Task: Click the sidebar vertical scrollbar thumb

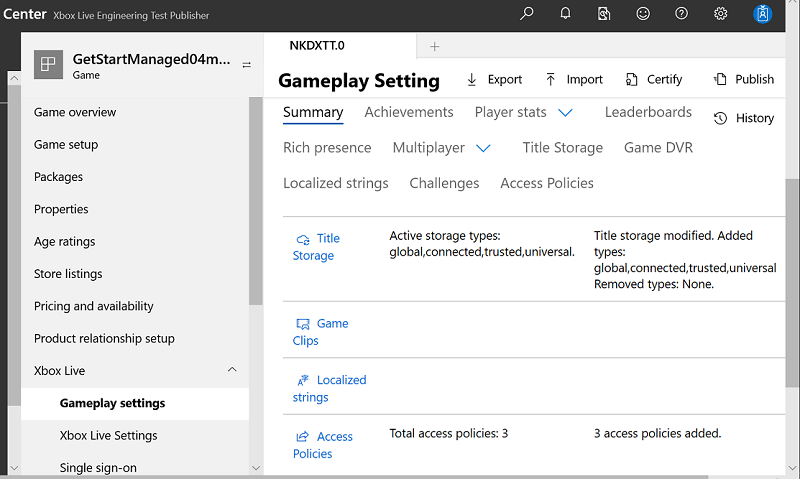Action: tap(256, 201)
